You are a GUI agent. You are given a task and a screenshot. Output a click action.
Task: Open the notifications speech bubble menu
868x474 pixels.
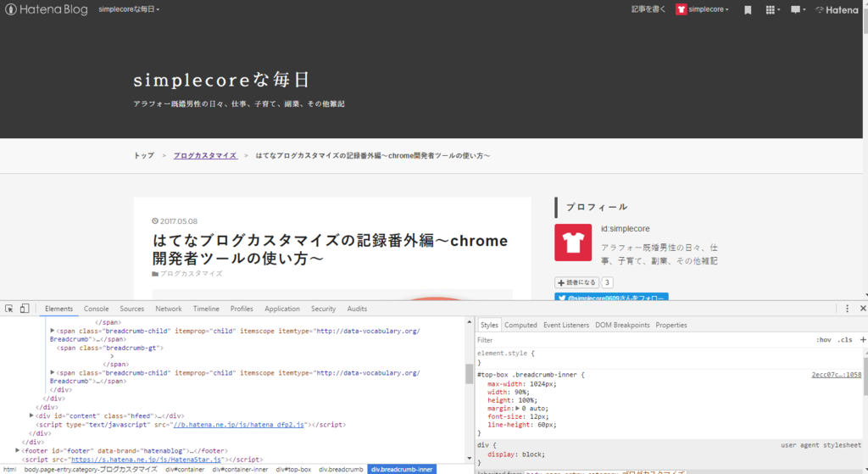pos(798,10)
